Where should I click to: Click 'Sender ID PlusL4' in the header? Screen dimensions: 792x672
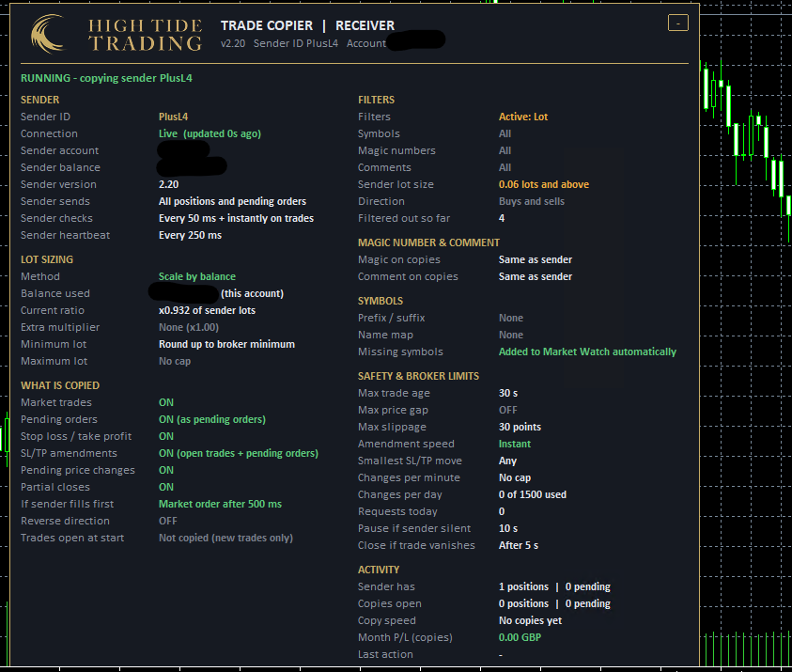[x=296, y=43]
